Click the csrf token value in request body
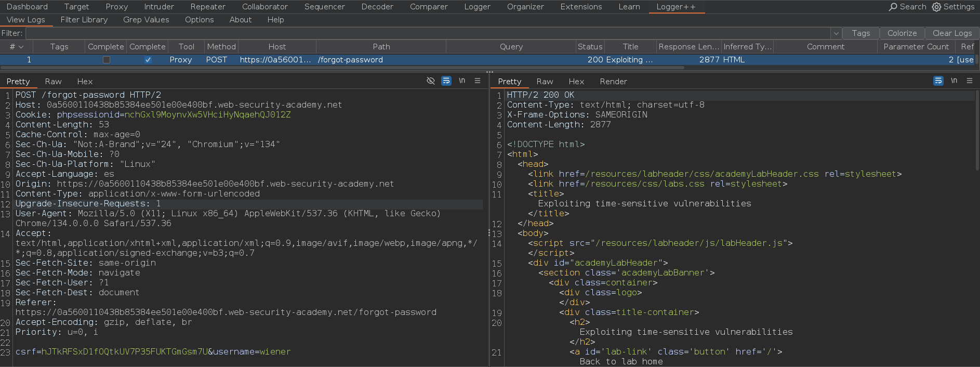Screen dimensions: 980x367 125,352
